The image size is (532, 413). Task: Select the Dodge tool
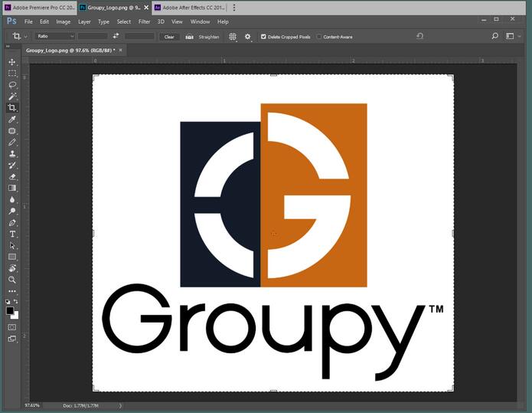[12, 211]
